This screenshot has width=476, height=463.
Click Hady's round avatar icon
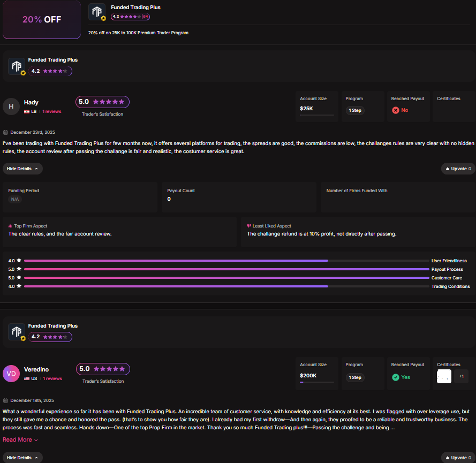coord(11,107)
